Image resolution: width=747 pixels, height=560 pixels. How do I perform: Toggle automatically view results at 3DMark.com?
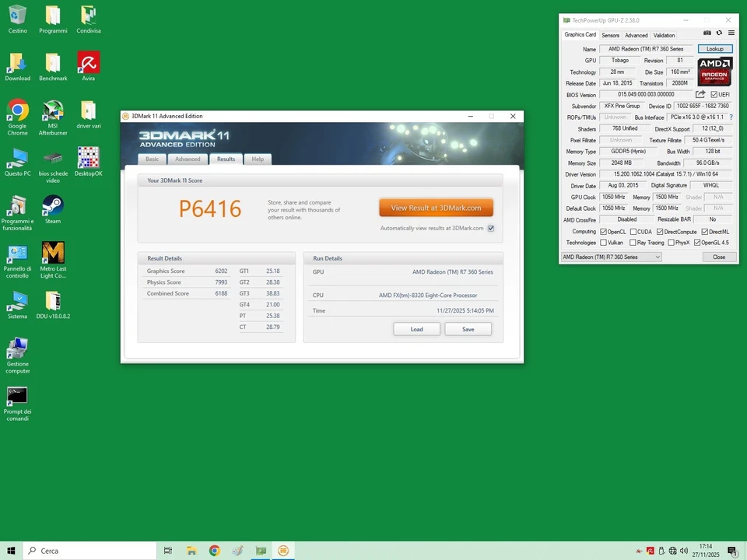tap(490, 228)
